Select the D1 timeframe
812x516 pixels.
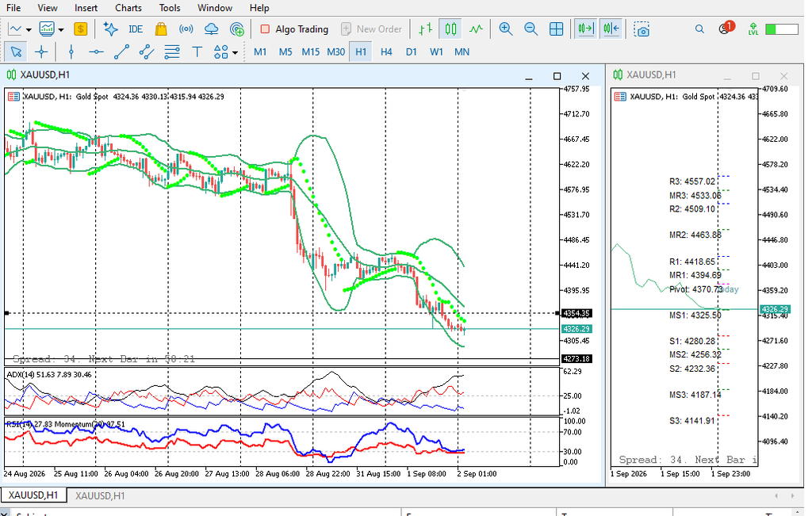[x=412, y=52]
